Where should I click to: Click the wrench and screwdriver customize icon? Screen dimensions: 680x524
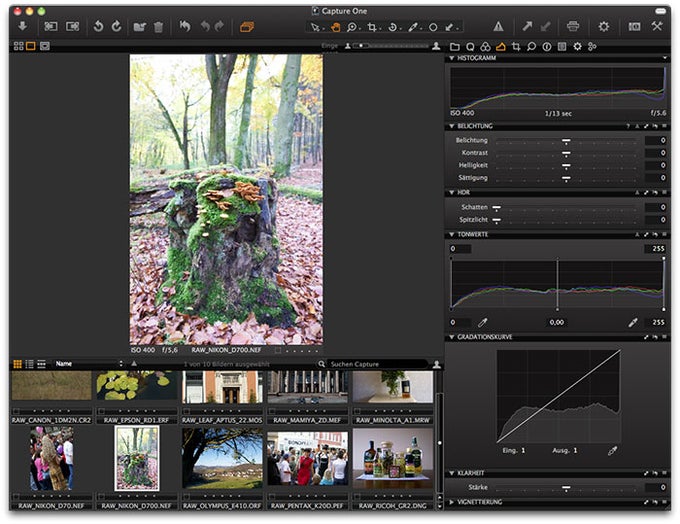(x=657, y=26)
